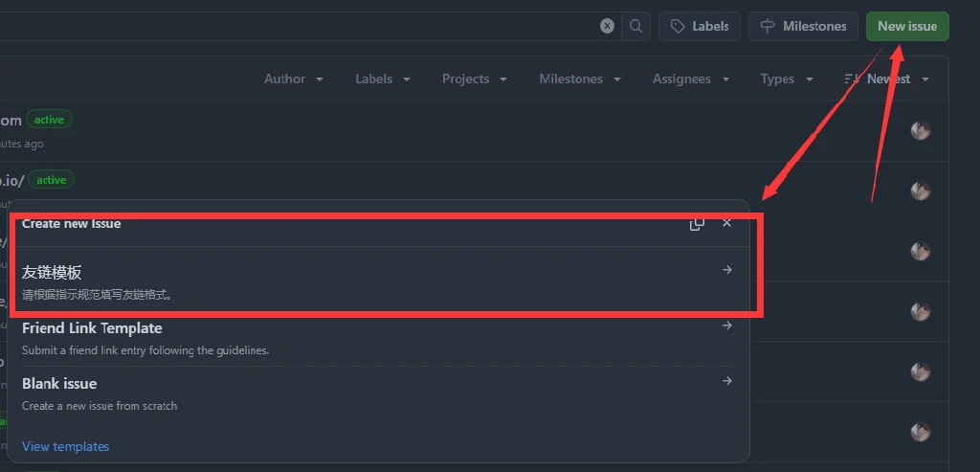Image resolution: width=980 pixels, height=472 pixels.
Task: Close the Create new issue dialog
Action: [x=727, y=223]
